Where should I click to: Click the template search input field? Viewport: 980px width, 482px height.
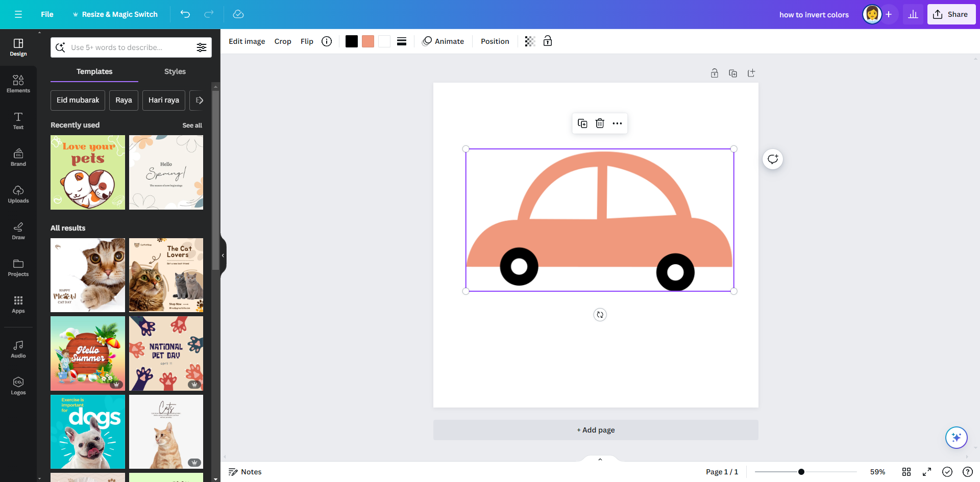130,47
